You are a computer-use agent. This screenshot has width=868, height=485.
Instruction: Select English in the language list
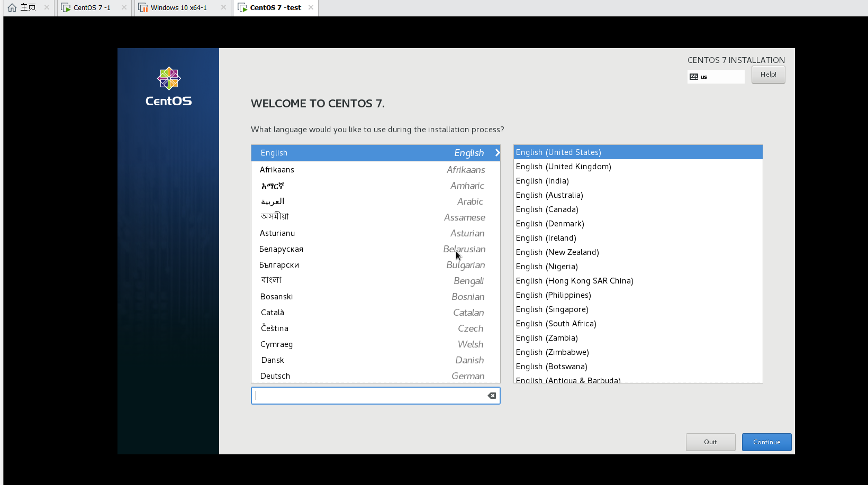point(376,153)
